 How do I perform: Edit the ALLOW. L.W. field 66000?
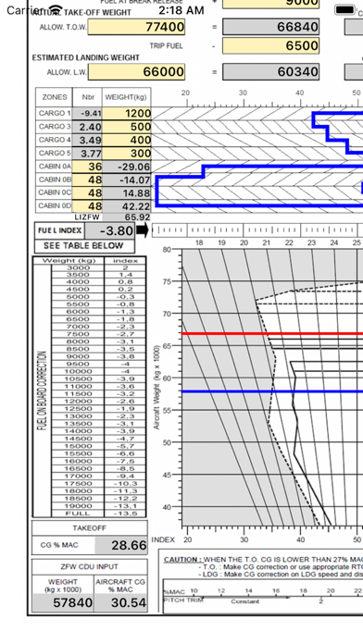click(136, 72)
